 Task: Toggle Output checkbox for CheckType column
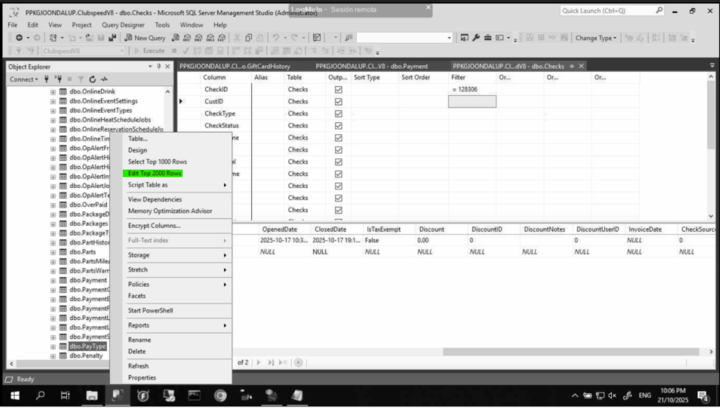(338, 114)
